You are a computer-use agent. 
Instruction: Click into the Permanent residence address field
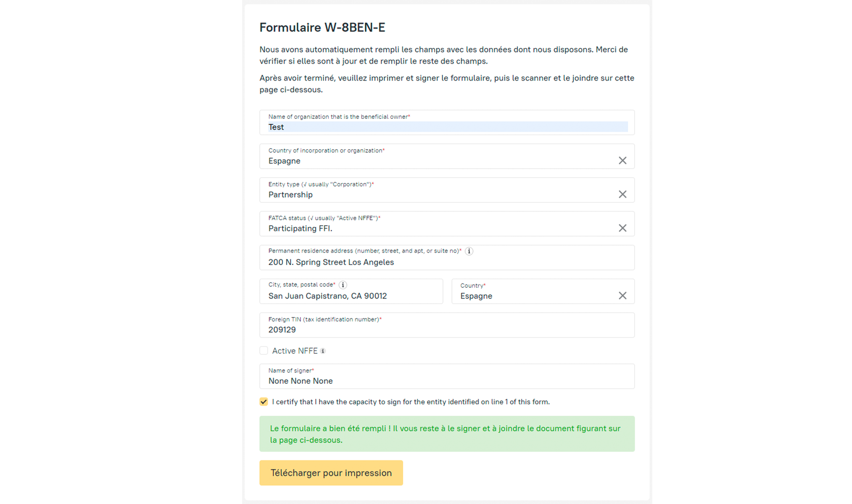point(447,262)
